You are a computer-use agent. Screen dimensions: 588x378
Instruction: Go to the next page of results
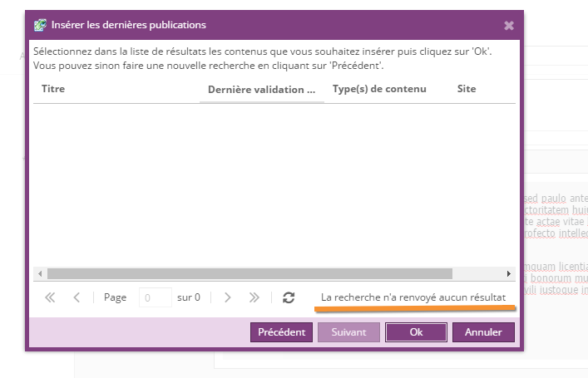click(228, 297)
